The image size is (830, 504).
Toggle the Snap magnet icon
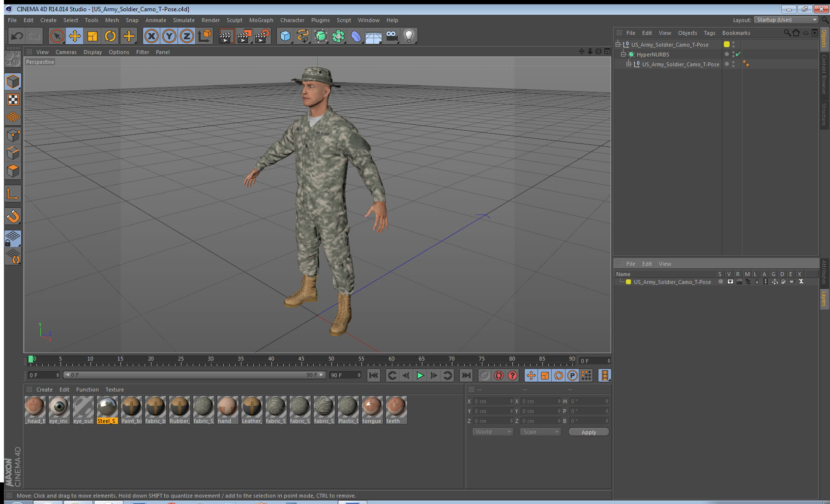pyautogui.click(x=13, y=216)
